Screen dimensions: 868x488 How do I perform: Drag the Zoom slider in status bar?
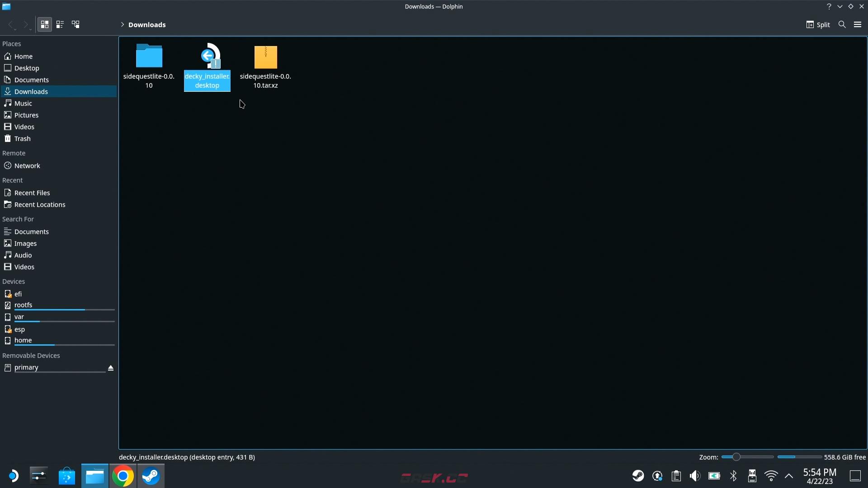click(x=735, y=457)
